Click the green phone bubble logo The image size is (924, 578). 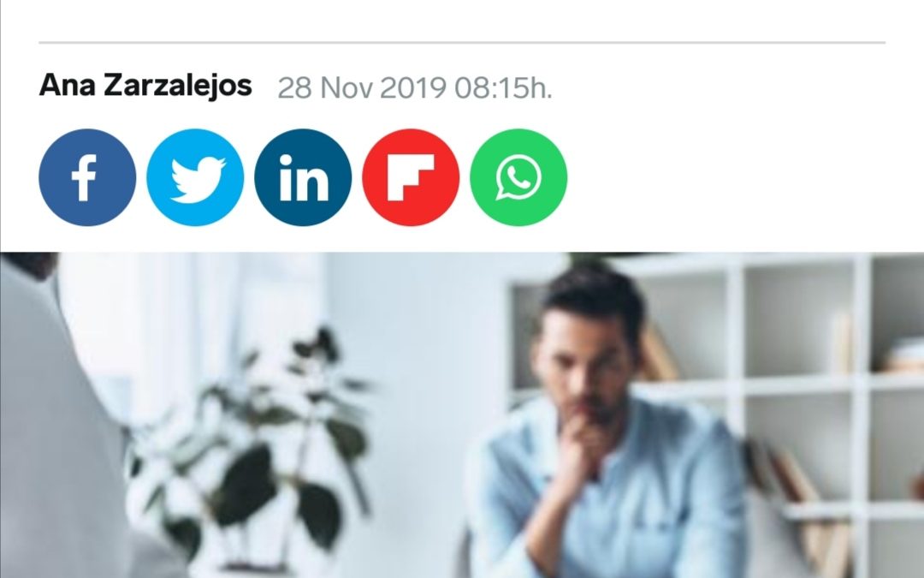coord(518,177)
